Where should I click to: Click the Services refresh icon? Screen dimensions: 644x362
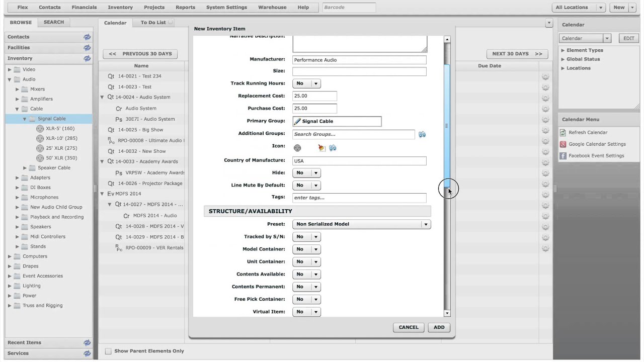coord(87,353)
